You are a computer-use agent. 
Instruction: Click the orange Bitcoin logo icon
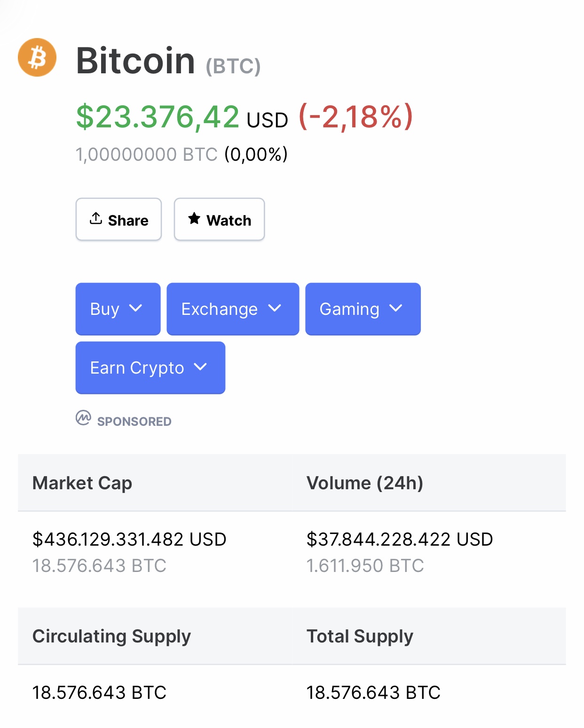(x=37, y=57)
